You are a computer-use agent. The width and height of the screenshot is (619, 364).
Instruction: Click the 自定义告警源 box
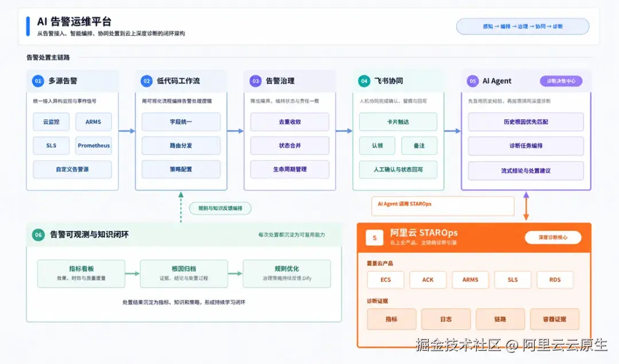(x=72, y=169)
